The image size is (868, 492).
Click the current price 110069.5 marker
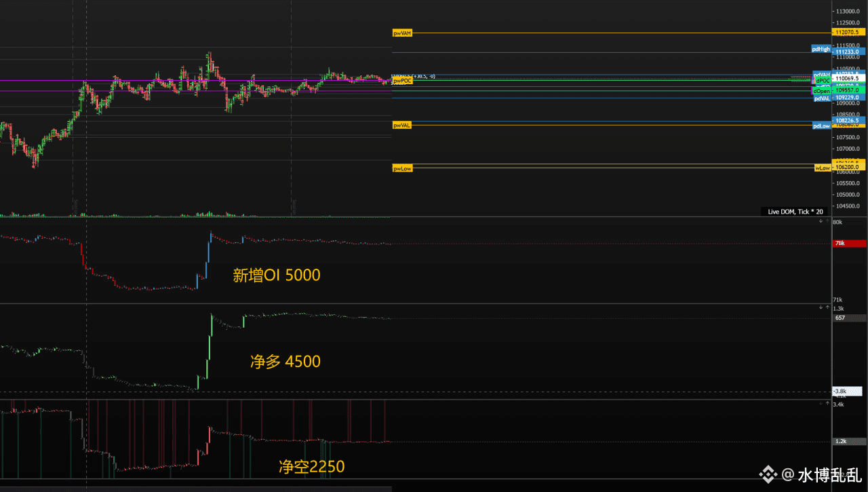pos(850,79)
